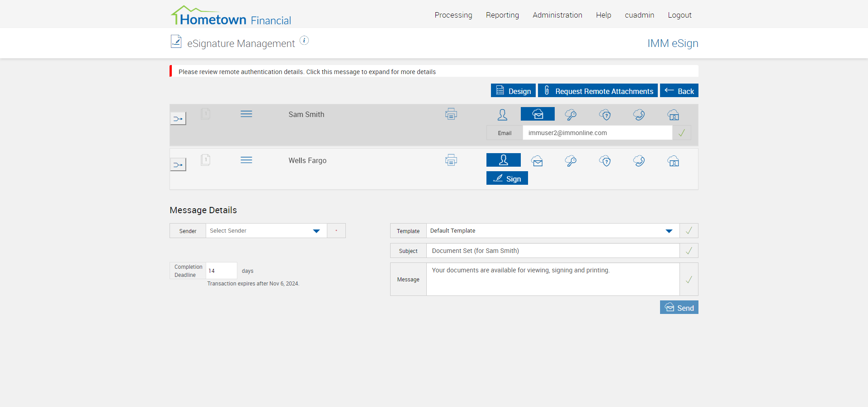Open the Administration menu

557,15
